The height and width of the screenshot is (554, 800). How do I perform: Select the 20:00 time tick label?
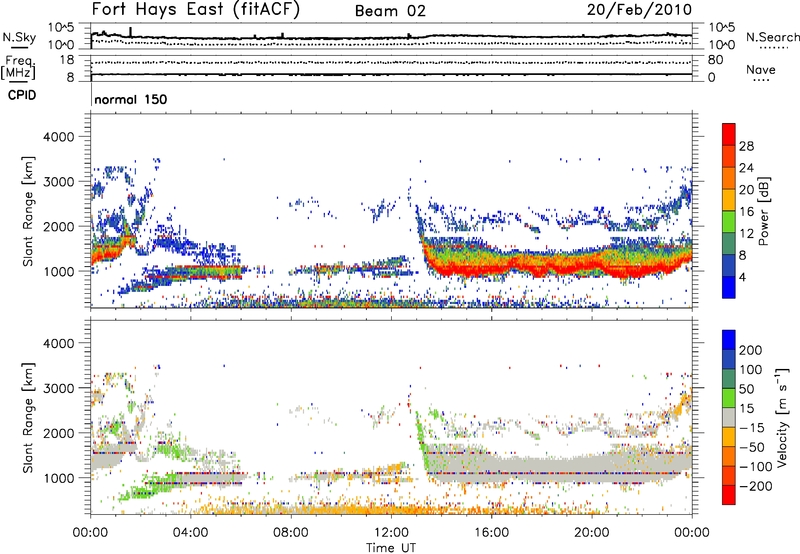tap(592, 533)
